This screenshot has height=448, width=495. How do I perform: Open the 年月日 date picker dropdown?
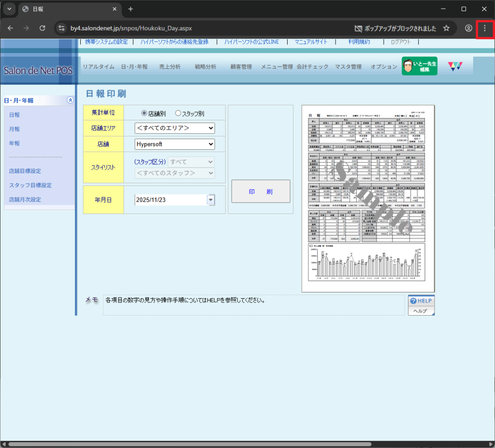click(x=210, y=200)
